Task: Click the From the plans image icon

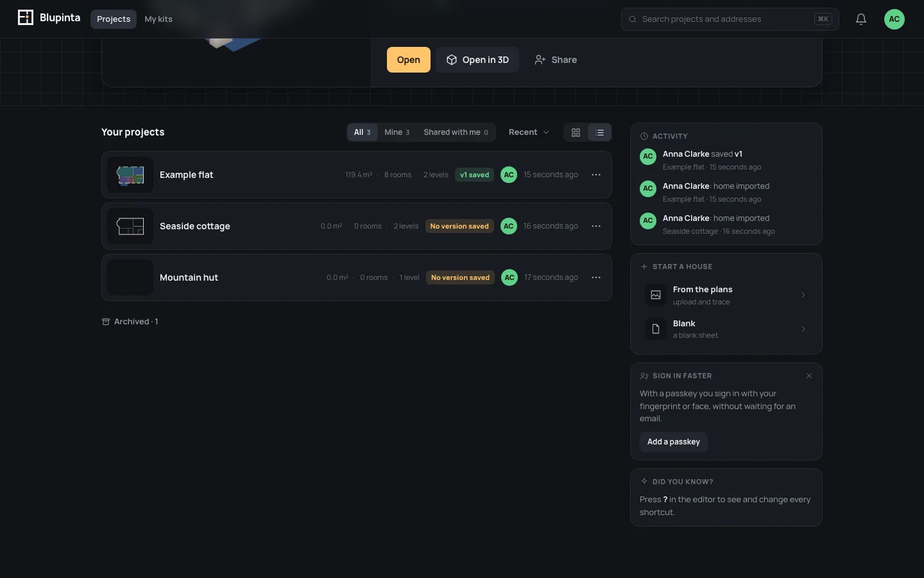Action: [x=656, y=295]
